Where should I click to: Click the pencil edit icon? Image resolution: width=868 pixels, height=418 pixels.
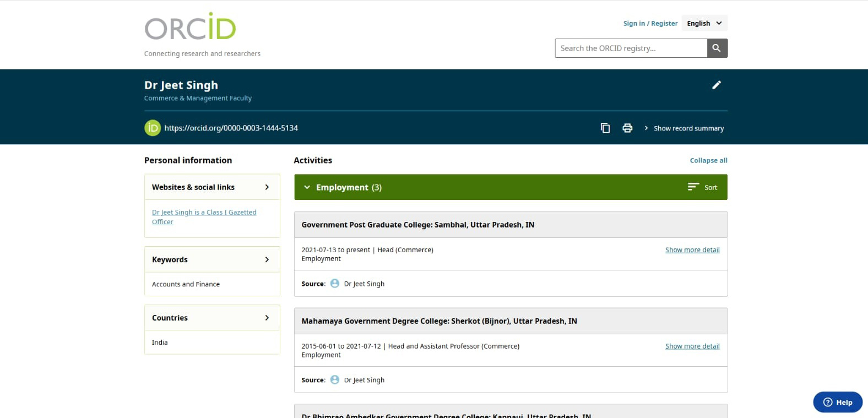[x=716, y=85]
